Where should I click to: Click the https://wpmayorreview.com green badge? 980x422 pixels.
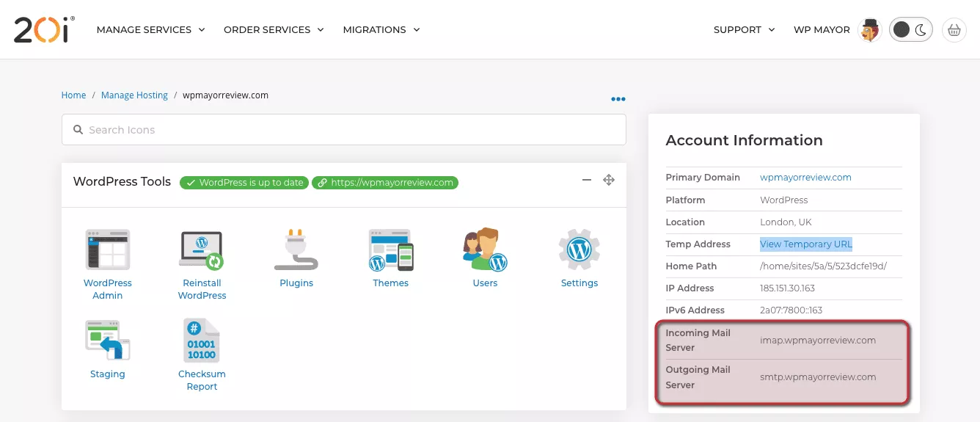385,183
